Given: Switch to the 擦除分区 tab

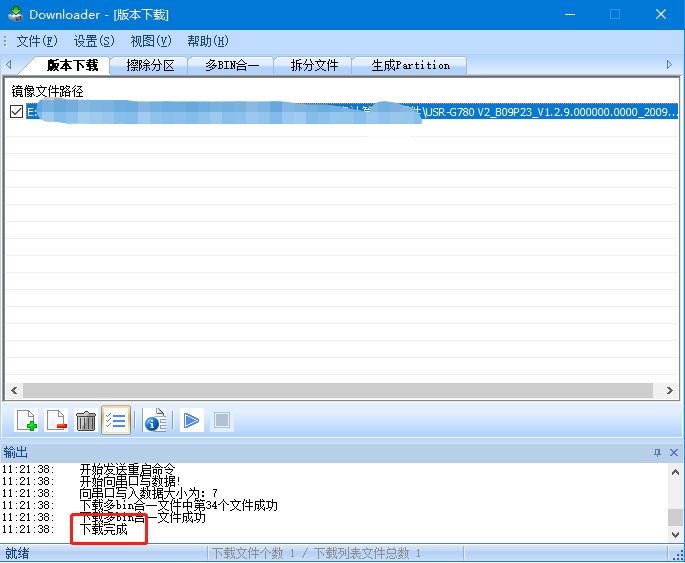Looking at the screenshot, I should point(150,65).
